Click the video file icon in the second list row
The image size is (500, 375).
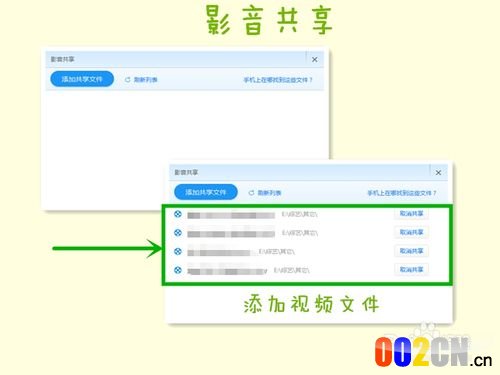pos(178,233)
